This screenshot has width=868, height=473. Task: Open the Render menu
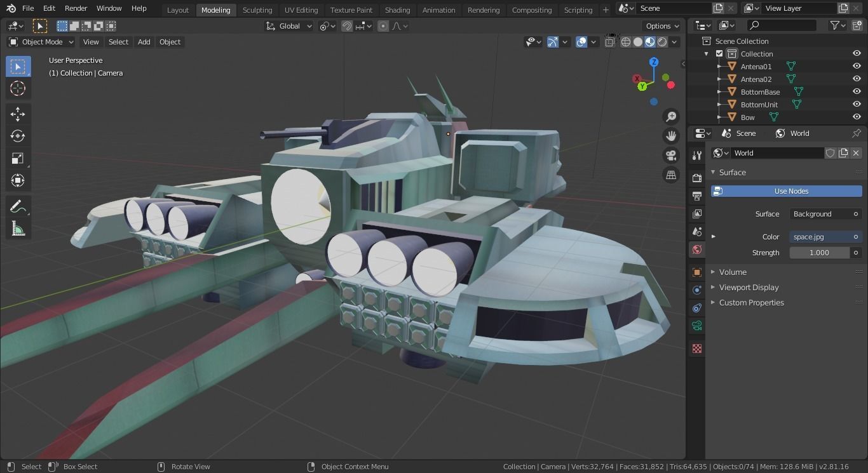(76, 8)
